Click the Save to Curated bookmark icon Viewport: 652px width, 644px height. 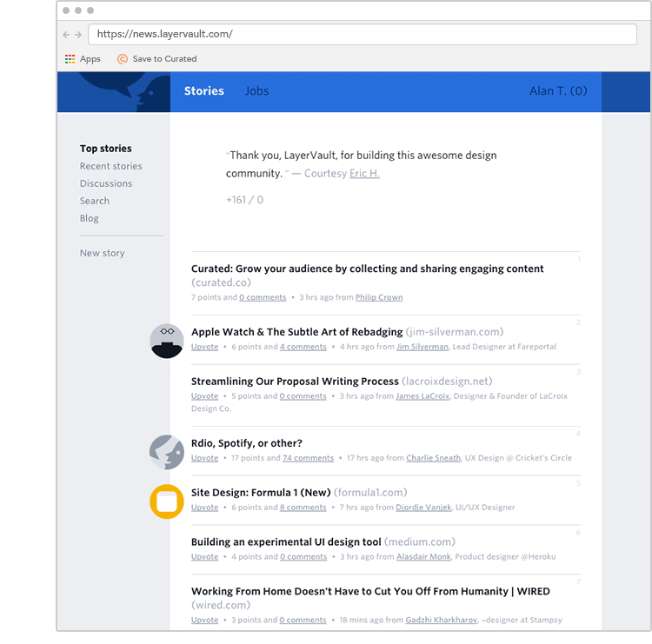[x=122, y=59]
